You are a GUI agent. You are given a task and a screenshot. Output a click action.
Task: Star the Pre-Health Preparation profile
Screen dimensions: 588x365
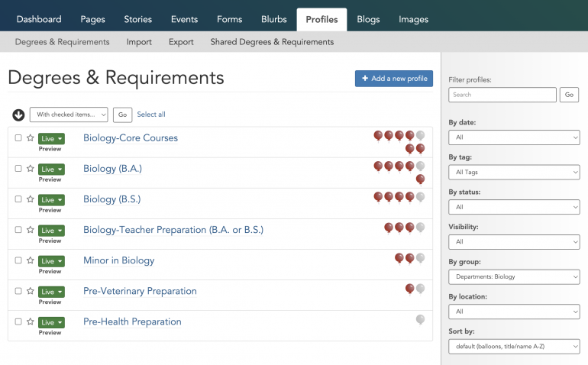(x=31, y=321)
